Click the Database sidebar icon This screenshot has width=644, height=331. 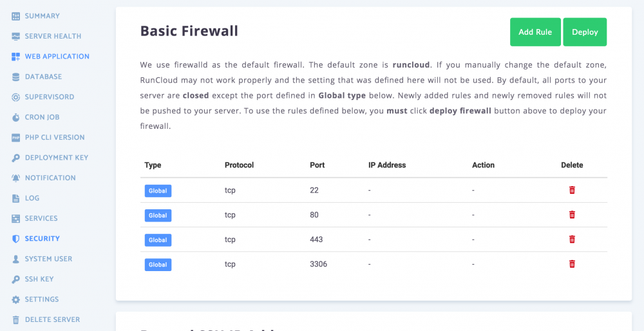pyautogui.click(x=16, y=77)
